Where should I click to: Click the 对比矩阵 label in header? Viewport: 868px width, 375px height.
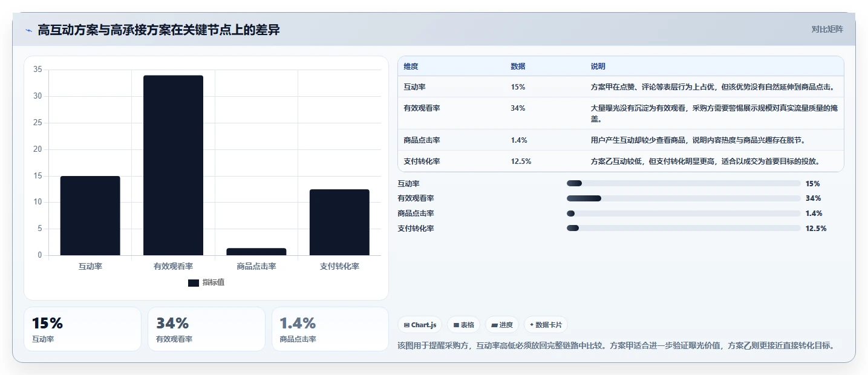pos(827,29)
